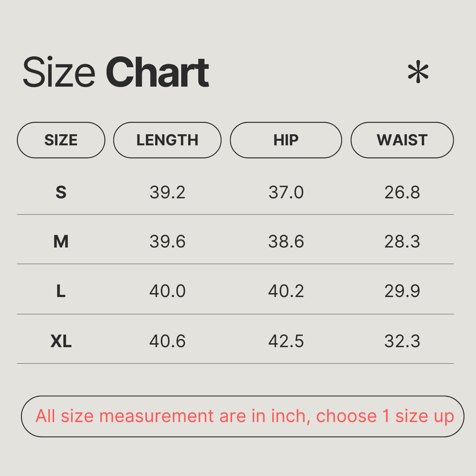Click the Size Chart title

coord(116,72)
